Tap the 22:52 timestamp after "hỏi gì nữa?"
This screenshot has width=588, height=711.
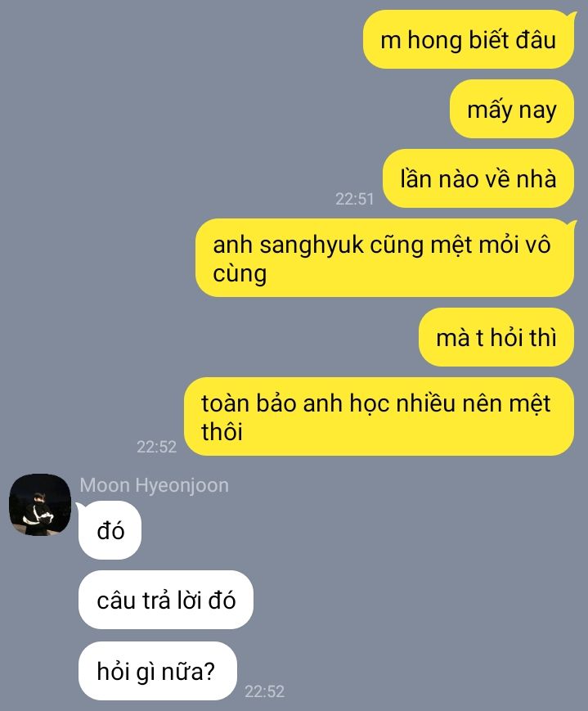(264, 691)
